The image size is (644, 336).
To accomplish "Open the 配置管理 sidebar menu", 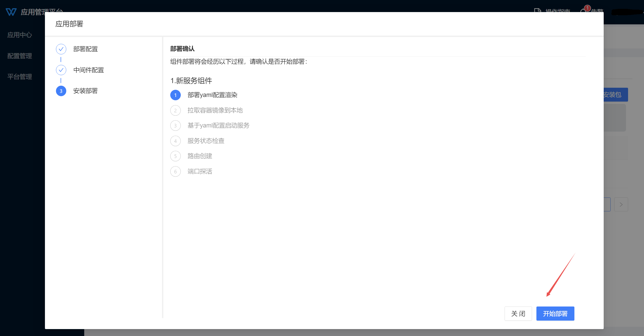I will (x=20, y=56).
